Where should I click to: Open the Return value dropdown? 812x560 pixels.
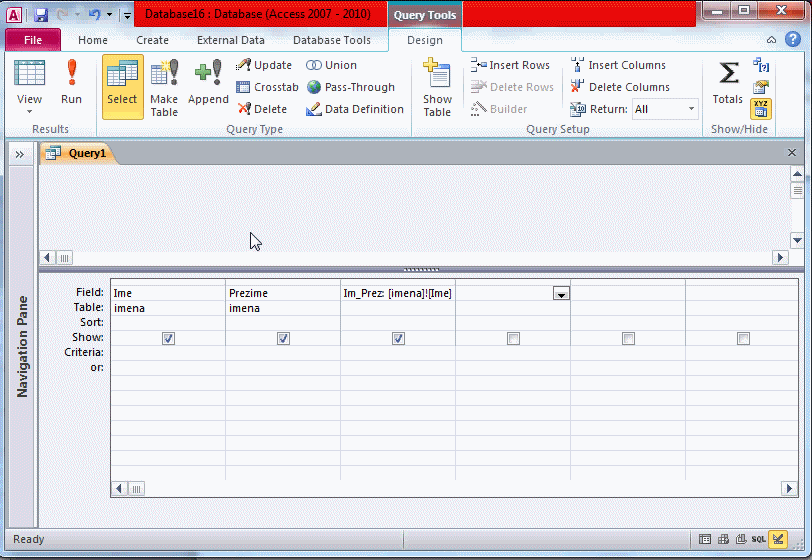(690, 109)
